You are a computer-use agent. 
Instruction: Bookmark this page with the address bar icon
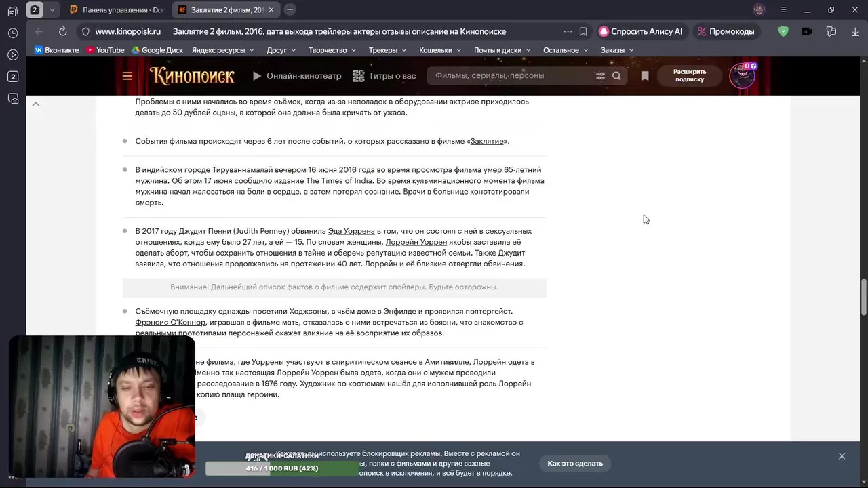pyautogui.click(x=583, y=31)
